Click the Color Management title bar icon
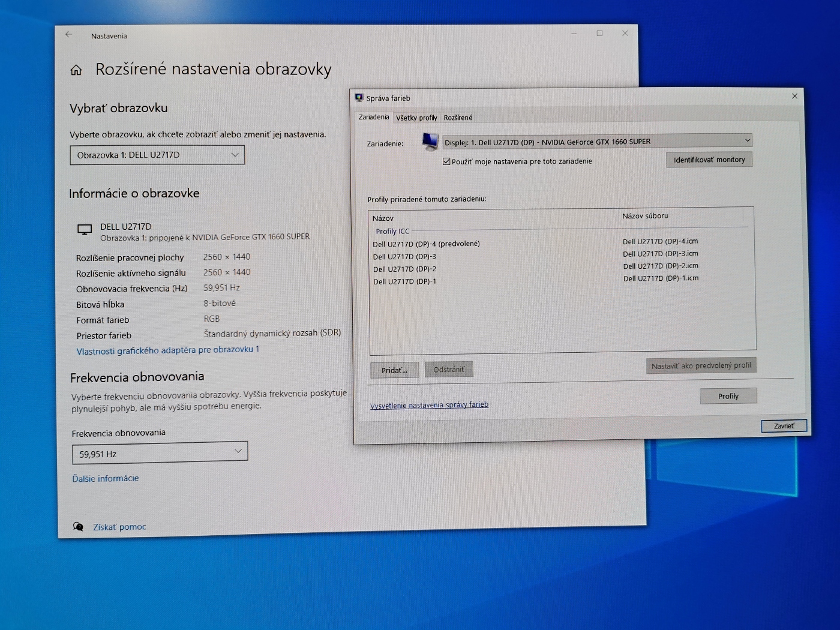Screen dimensions: 840x630 (x=359, y=98)
